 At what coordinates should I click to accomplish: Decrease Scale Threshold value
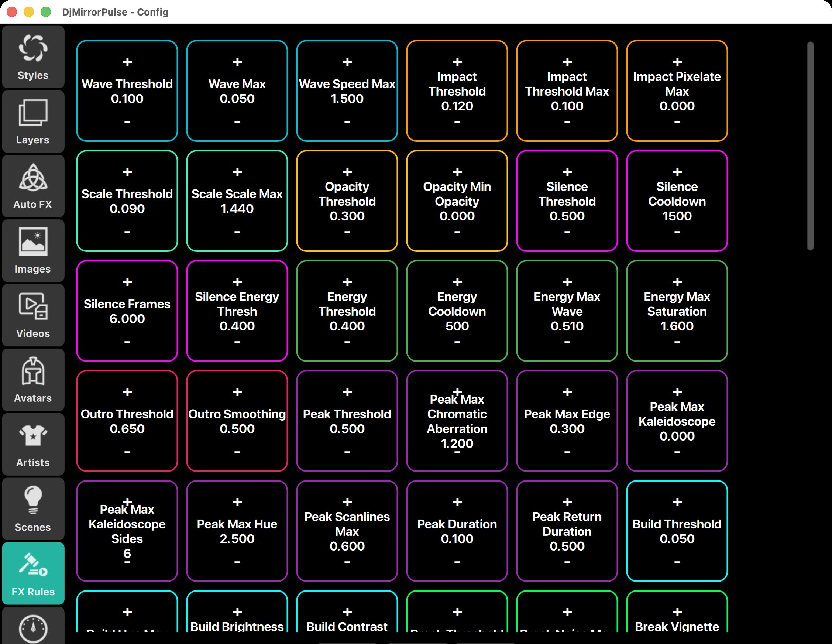click(x=127, y=232)
